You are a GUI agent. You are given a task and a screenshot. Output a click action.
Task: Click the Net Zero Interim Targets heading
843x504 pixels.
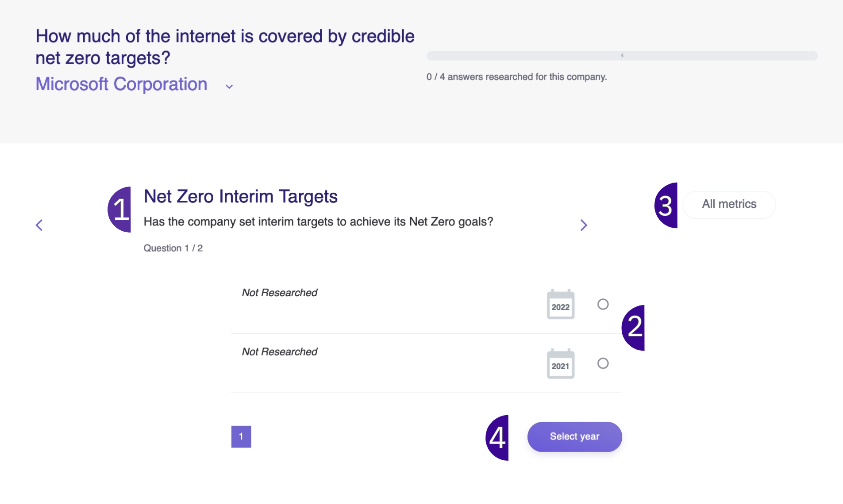(241, 196)
